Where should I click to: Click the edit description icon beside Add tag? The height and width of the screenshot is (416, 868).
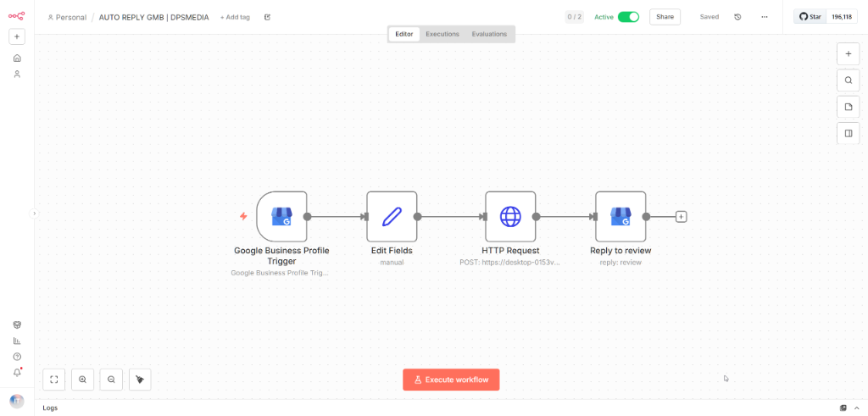click(x=267, y=17)
